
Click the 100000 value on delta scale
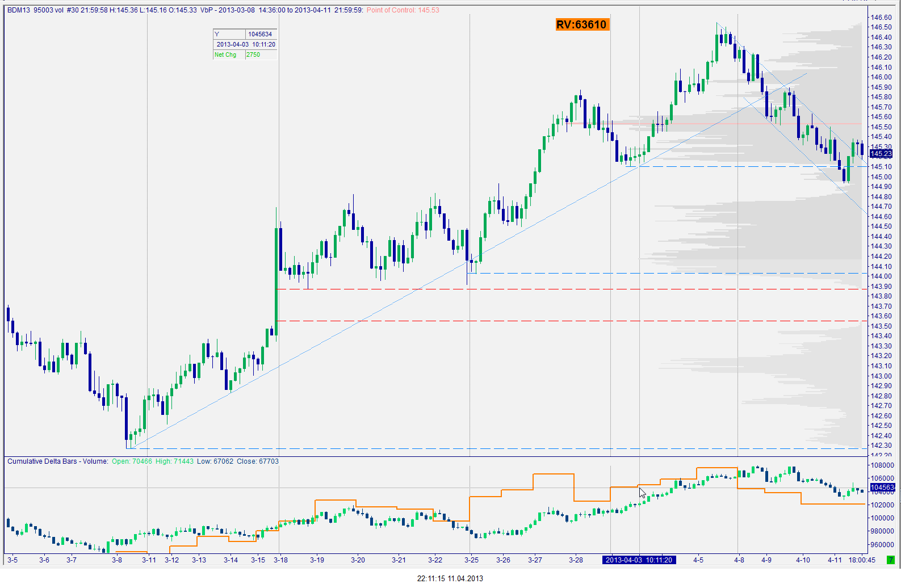pos(883,518)
